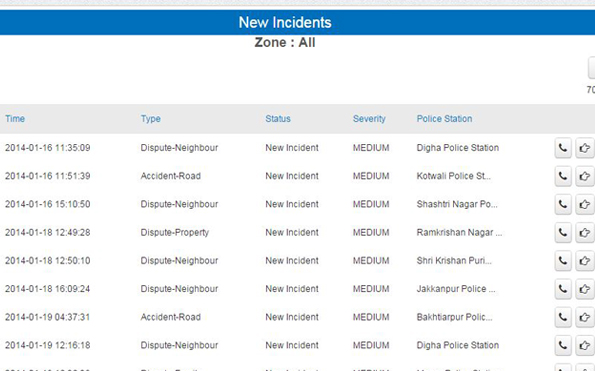Click the phone icon on the Jakkanpur Police row

[563, 289]
